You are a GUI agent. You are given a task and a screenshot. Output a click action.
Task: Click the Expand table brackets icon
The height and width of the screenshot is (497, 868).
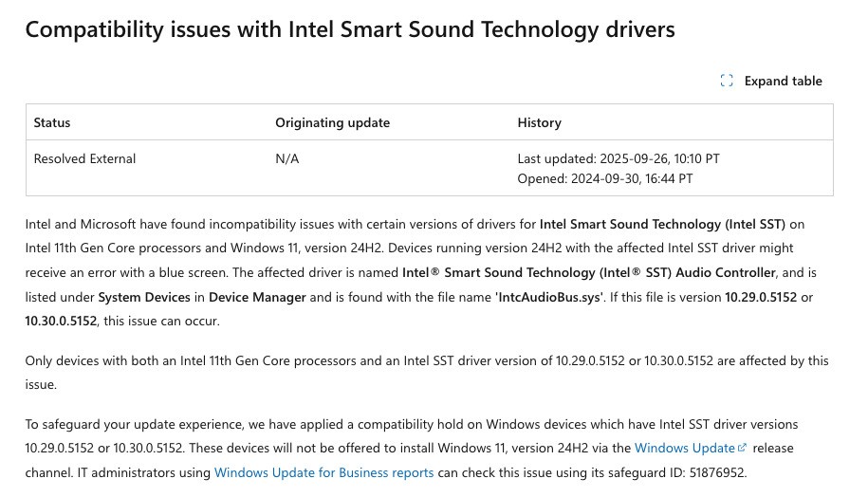(727, 82)
